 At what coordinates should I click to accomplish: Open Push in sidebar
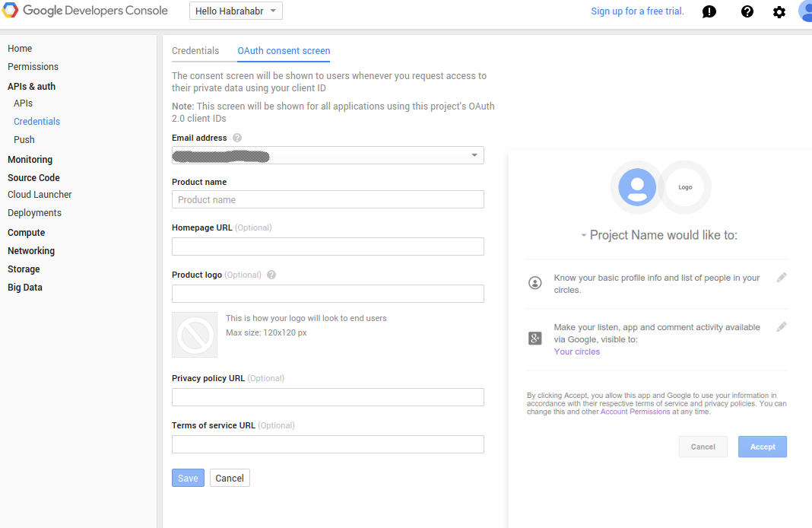[x=24, y=140]
